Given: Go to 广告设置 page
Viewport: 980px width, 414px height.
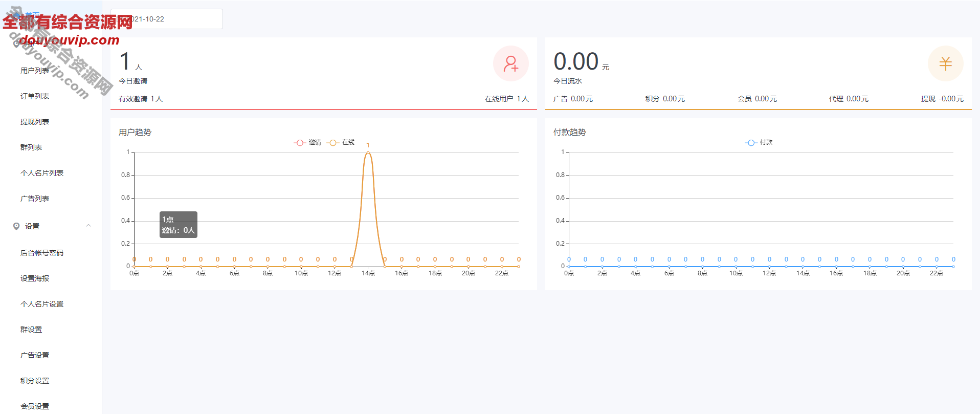Looking at the screenshot, I should tap(35, 355).
